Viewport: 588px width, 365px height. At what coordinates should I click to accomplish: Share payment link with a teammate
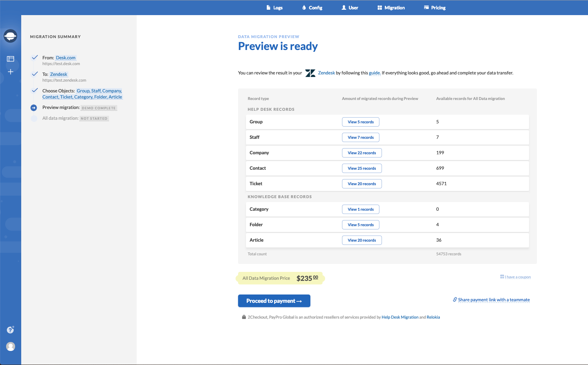(x=494, y=300)
